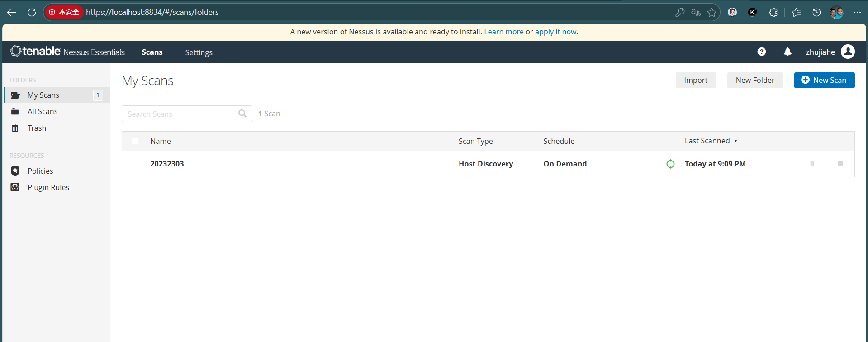Create a New Scan
Screen dimensions: 868x342
pyautogui.click(x=824, y=80)
